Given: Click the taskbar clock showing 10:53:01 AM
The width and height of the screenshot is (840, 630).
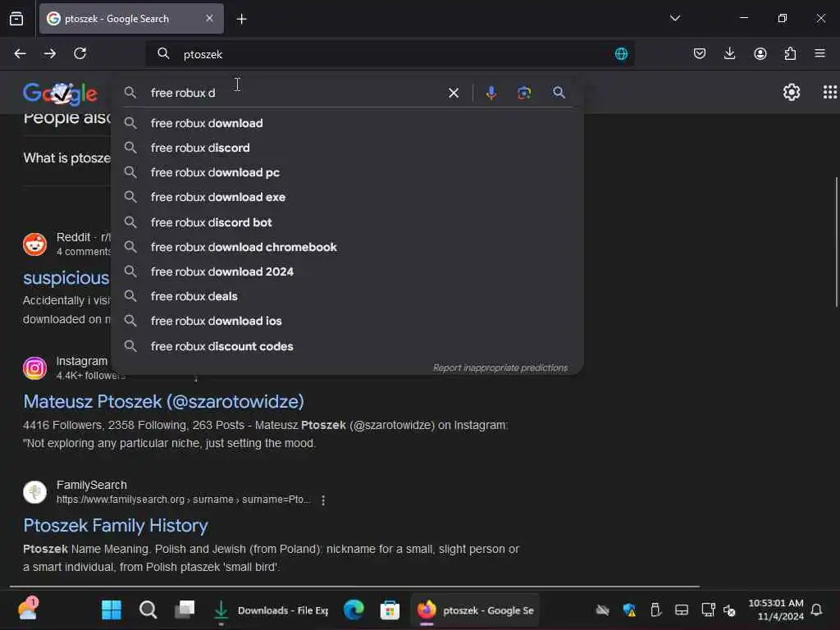Looking at the screenshot, I should pos(776,609).
